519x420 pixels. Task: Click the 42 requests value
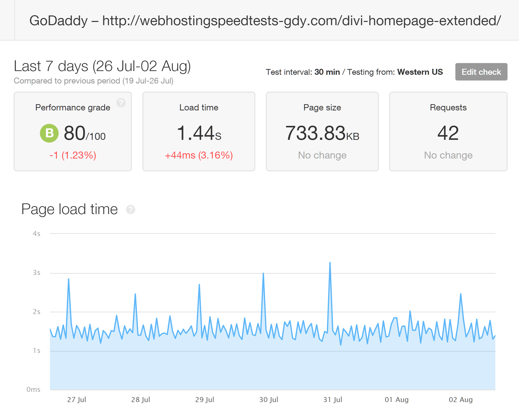(448, 133)
